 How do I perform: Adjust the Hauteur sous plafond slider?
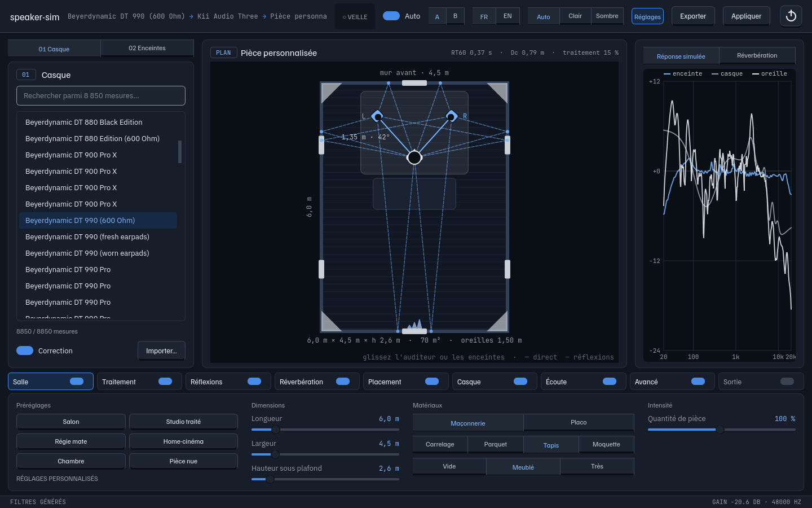(325, 479)
